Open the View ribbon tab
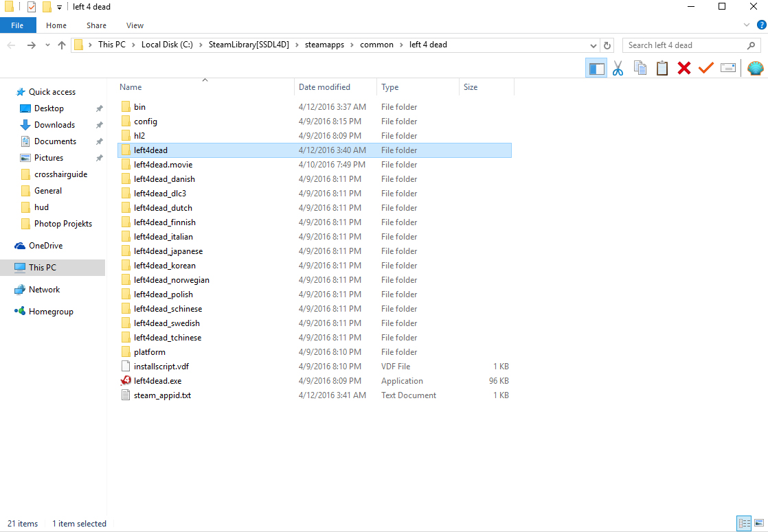The image size is (768, 532). (x=135, y=25)
